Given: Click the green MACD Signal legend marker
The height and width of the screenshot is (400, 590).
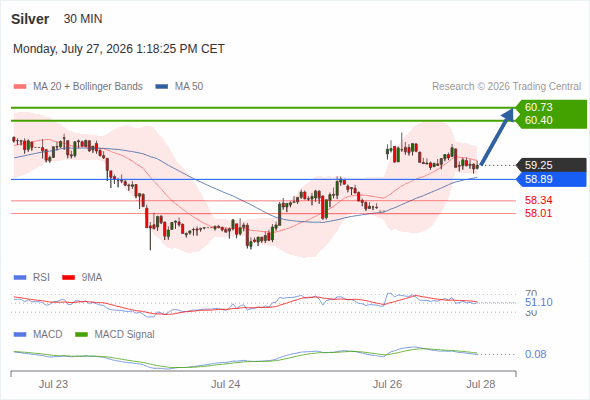Looking at the screenshot, I should pos(81,335).
